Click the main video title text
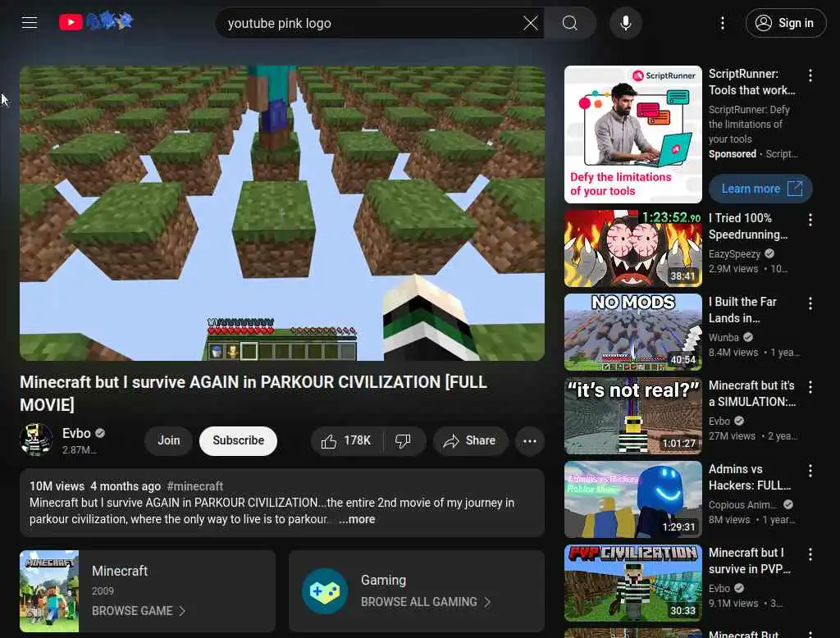This screenshot has width=840, height=638. coord(253,393)
